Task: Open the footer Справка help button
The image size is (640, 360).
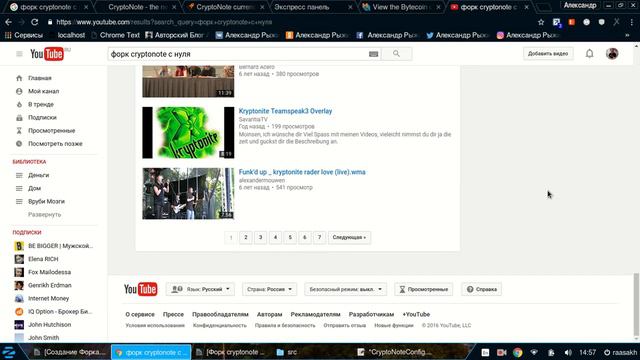Action: click(482, 289)
